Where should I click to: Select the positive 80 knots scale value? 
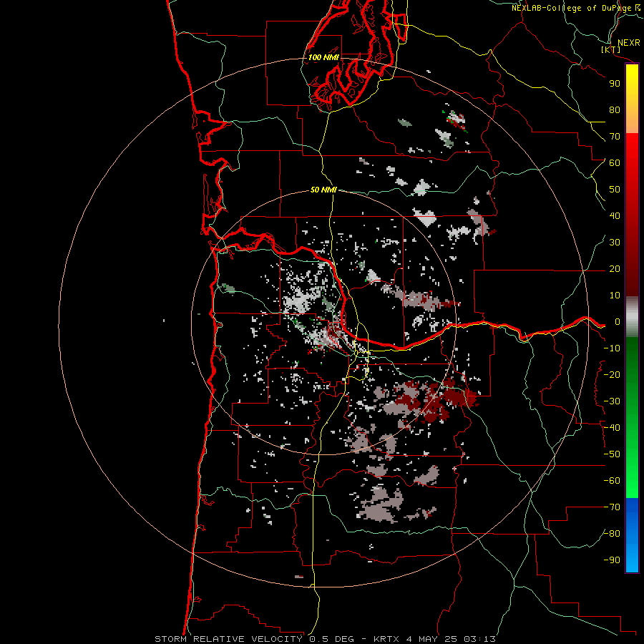pos(615,110)
